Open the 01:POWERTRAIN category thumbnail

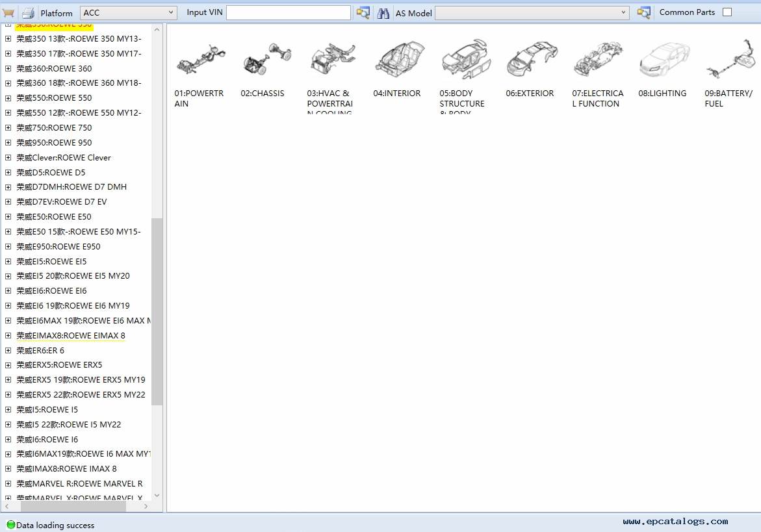pos(201,60)
